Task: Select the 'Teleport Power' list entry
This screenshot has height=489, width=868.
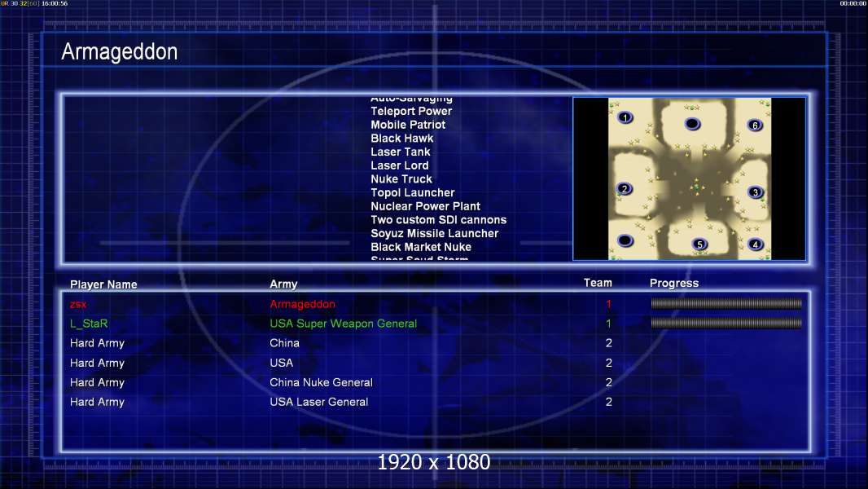Action: [411, 112]
